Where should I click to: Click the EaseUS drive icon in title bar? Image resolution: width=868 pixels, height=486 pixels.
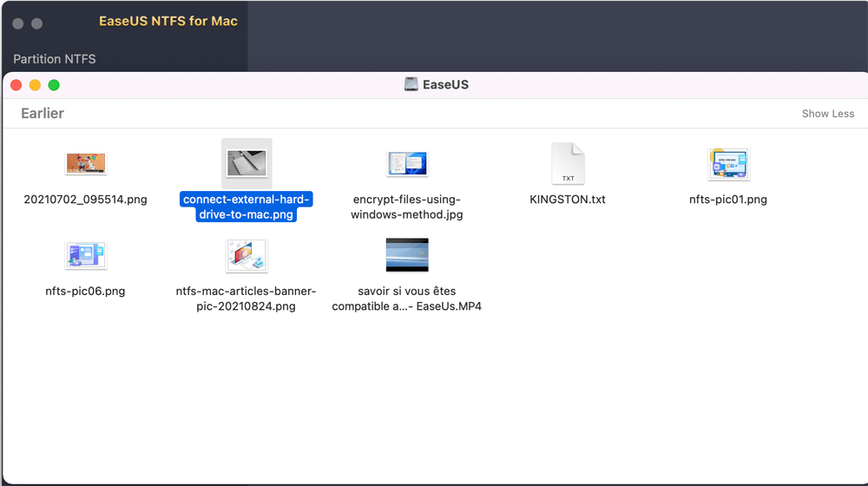point(411,85)
